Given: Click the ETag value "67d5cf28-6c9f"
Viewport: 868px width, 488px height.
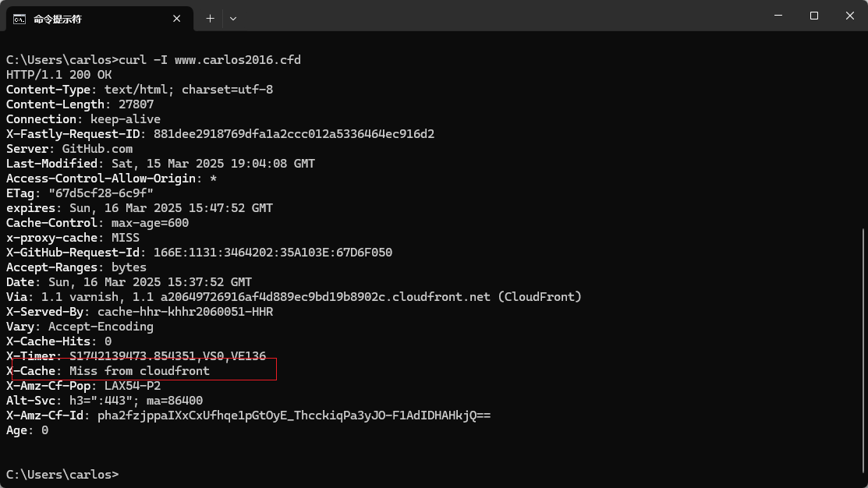Looking at the screenshot, I should tap(101, 193).
